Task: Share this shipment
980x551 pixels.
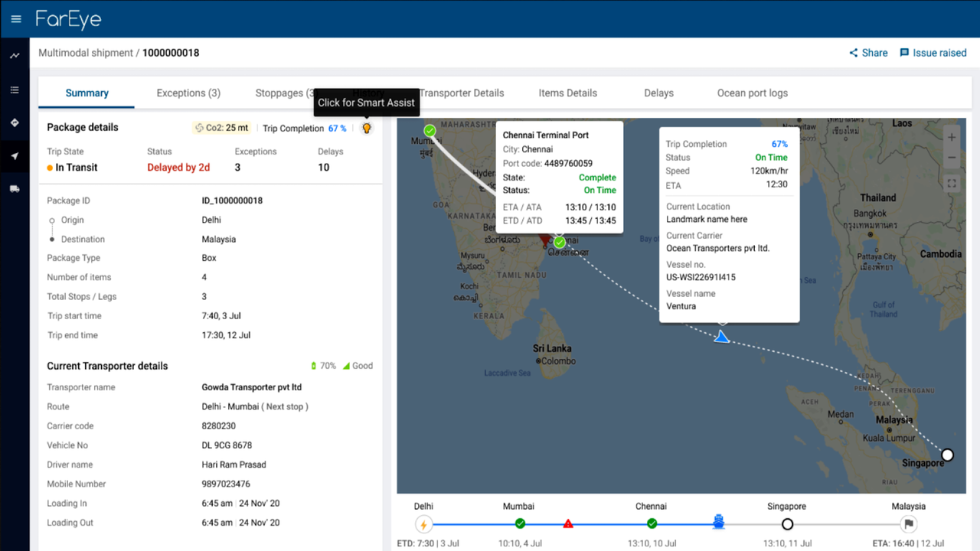Action: 868,53
